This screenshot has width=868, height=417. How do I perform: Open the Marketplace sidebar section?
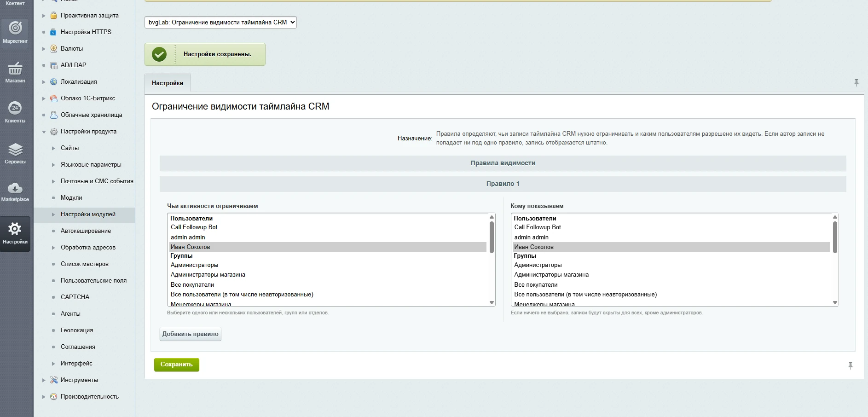point(15,192)
